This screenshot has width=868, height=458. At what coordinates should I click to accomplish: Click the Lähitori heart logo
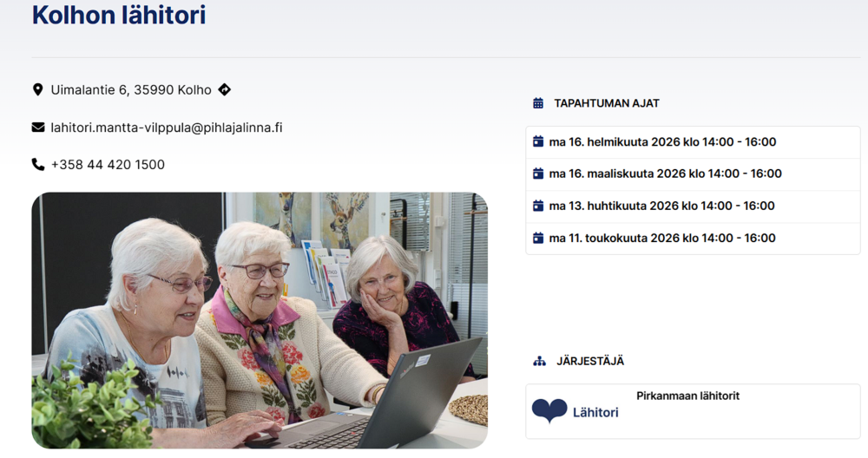pyautogui.click(x=549, y=411)
